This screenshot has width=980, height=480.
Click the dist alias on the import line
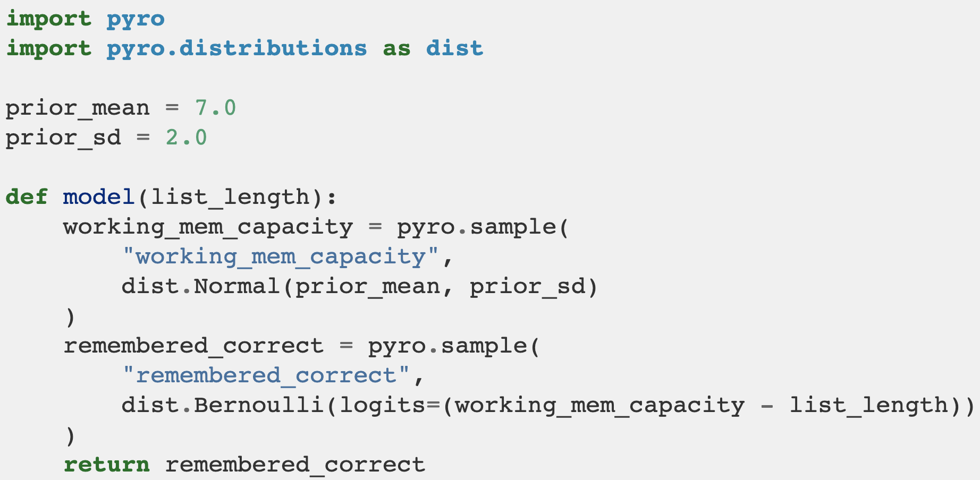454,49
